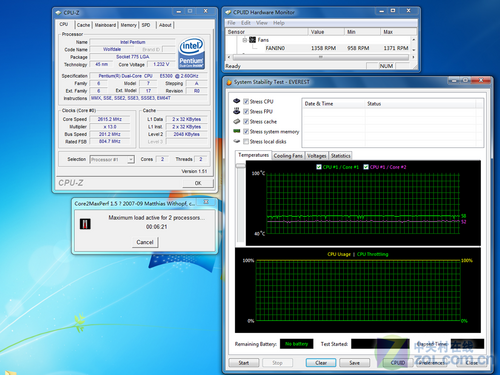The height and width of the screenshot is (375, 500).
Task: Select the Temperatures tab in EVEREST
Action: tap(253, 155)
